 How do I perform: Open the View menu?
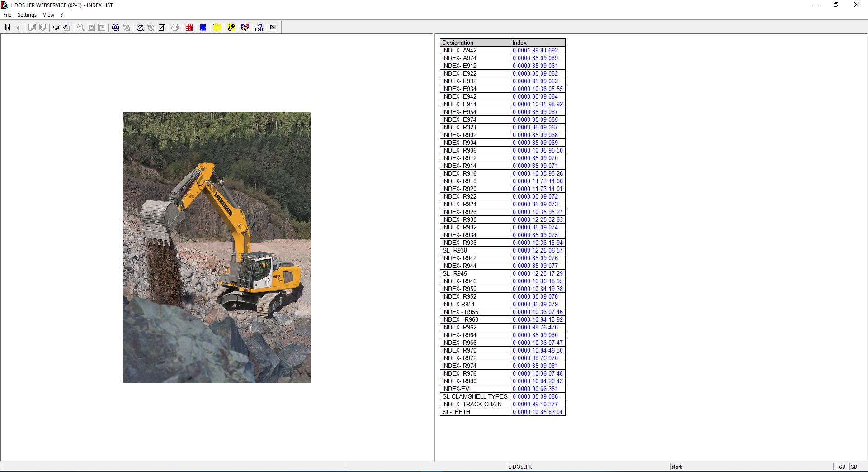click(x=48, y=14)
